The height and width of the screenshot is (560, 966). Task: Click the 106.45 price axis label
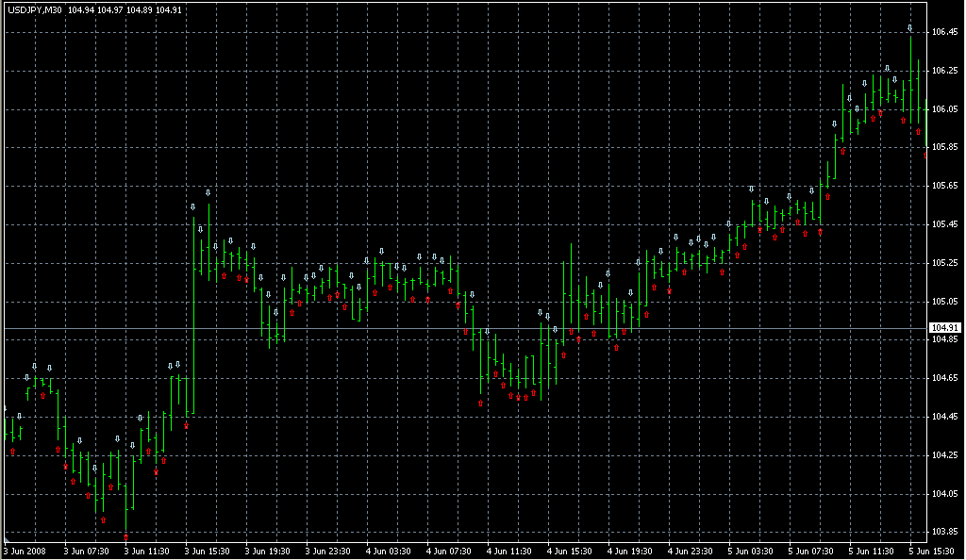click(x=944, y=32)
